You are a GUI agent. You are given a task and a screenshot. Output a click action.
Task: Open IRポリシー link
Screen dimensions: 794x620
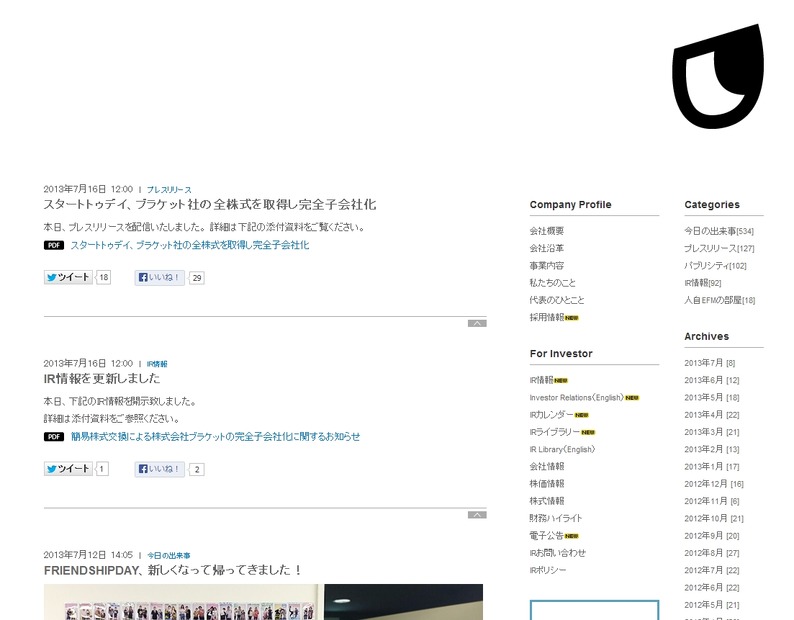(548, 570)
